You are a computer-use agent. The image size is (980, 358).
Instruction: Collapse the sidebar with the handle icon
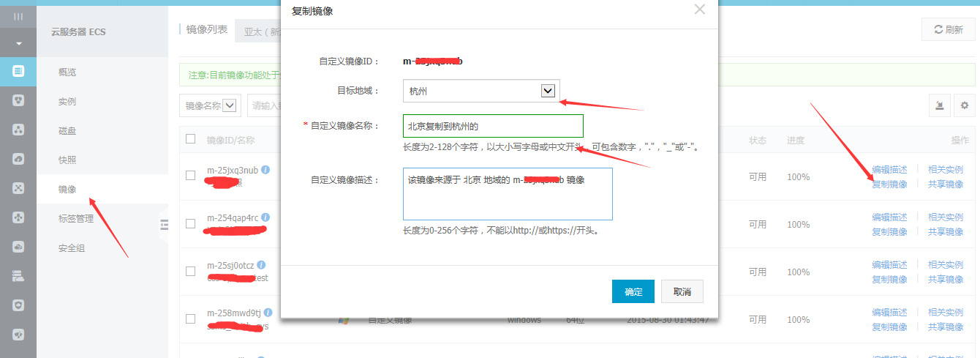point(164,224)
